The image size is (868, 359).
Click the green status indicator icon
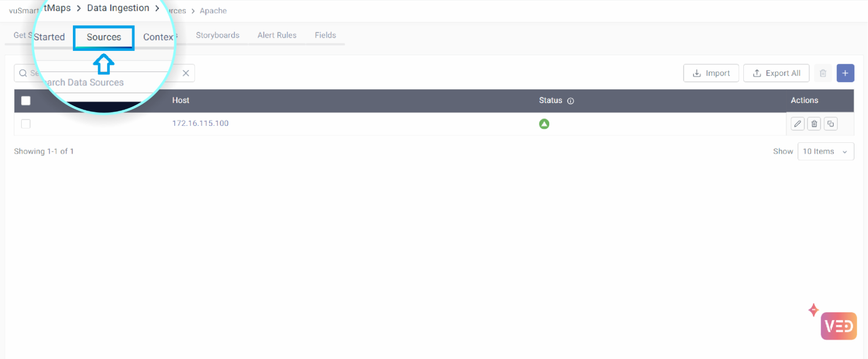tap(544, 124)
